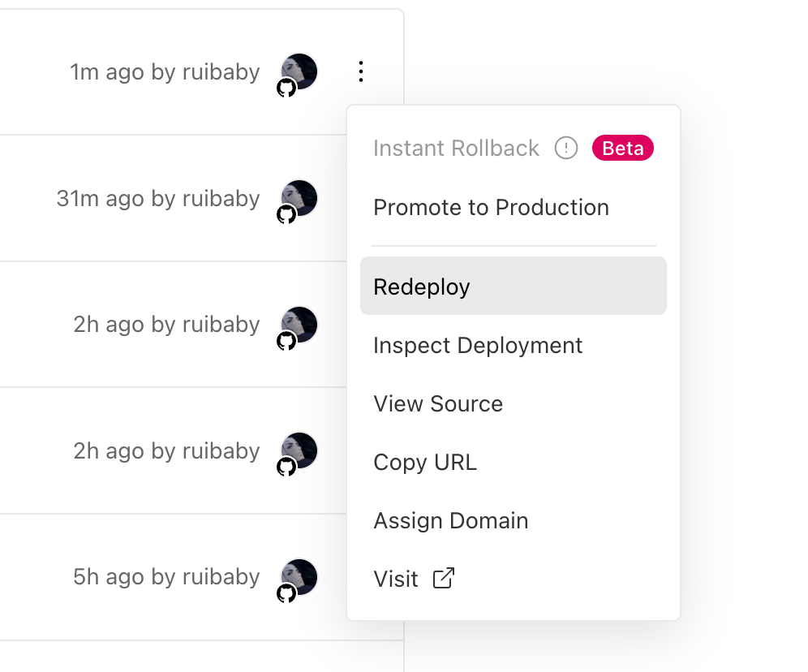The image size is (808, 672).
Task: Click the pink Beta badge
Action: (622, 149)
